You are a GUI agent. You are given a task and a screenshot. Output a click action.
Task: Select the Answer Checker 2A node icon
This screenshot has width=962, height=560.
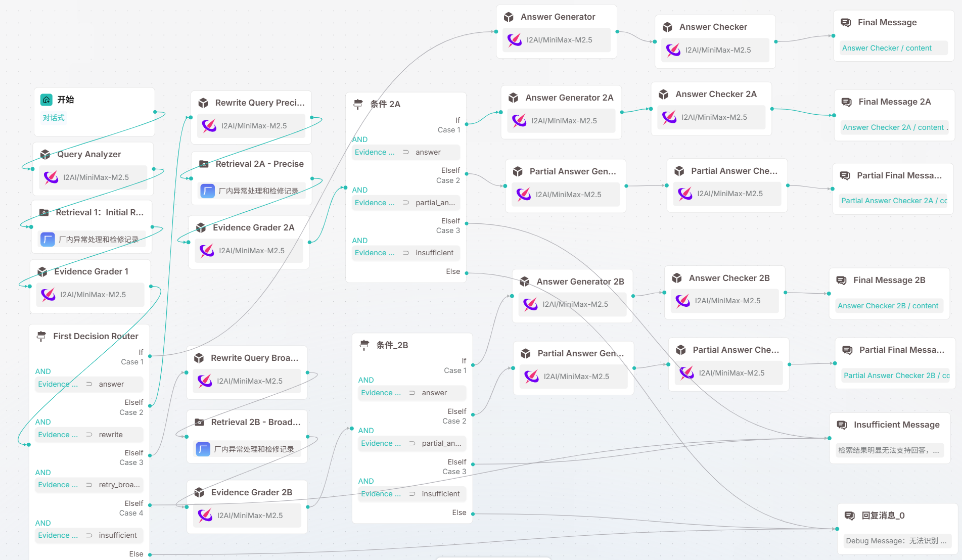pos(664,94)
